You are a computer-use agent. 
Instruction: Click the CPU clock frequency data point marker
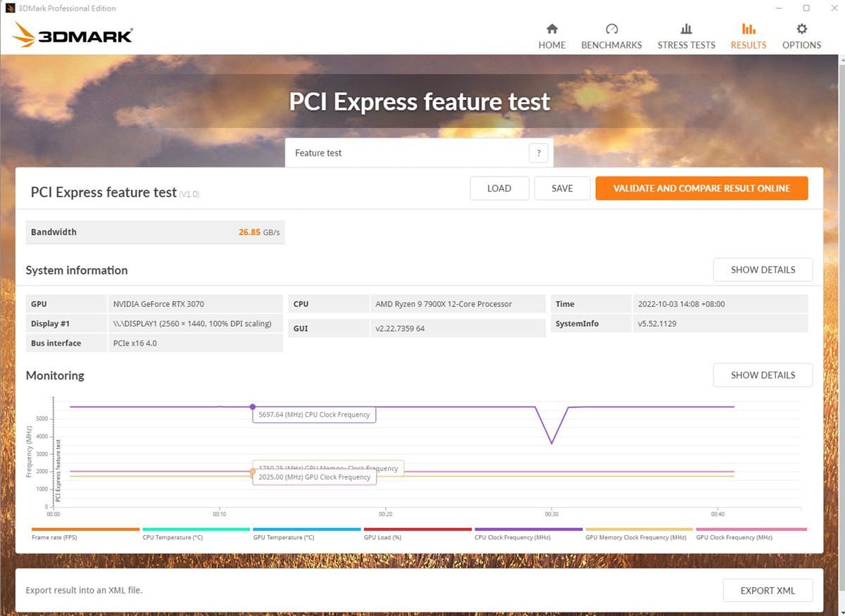coord(253,407)
